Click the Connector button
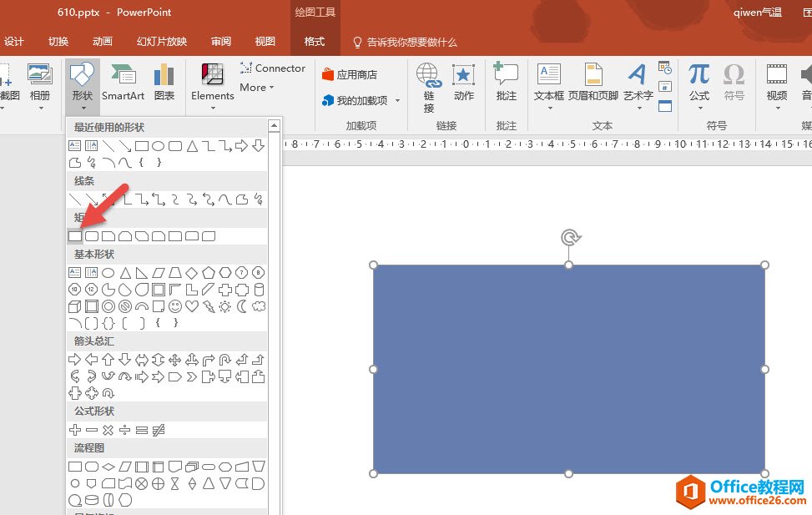Image resolution: width=812 pixels, height=515 pixels. (273, 68)
